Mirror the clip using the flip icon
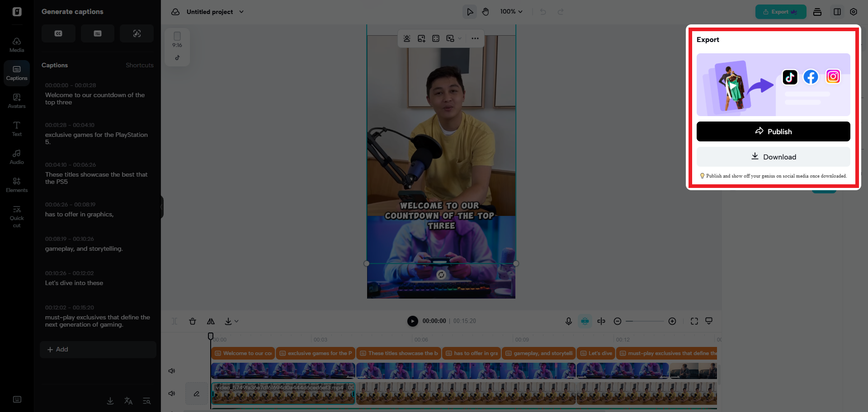The image size is (868, 412). (211, 321)
